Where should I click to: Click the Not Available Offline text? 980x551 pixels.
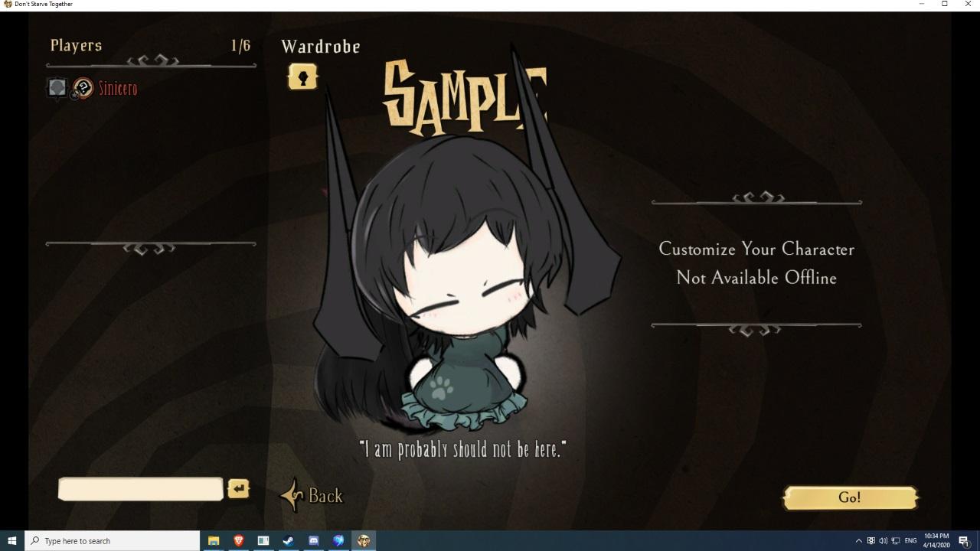click(x=756, y=278)
